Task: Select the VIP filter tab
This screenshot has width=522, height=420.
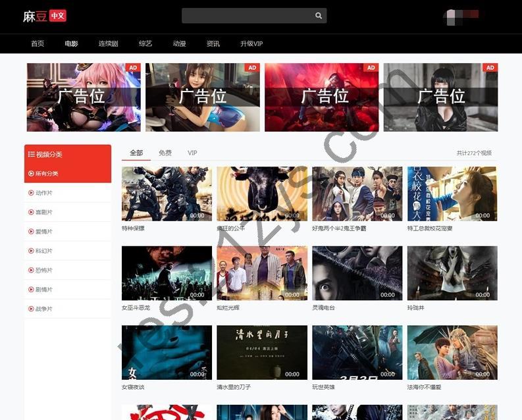Action: pyautogui.click(x=192, y=153)
